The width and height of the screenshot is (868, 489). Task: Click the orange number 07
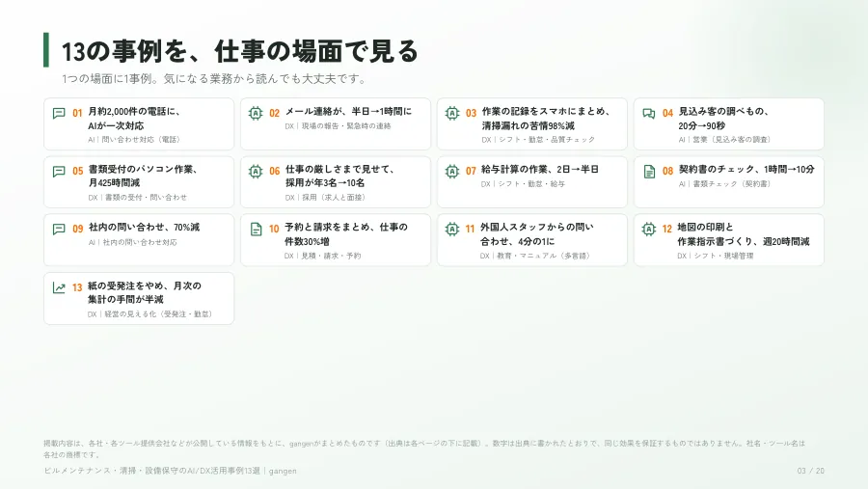tap(471, 172)
